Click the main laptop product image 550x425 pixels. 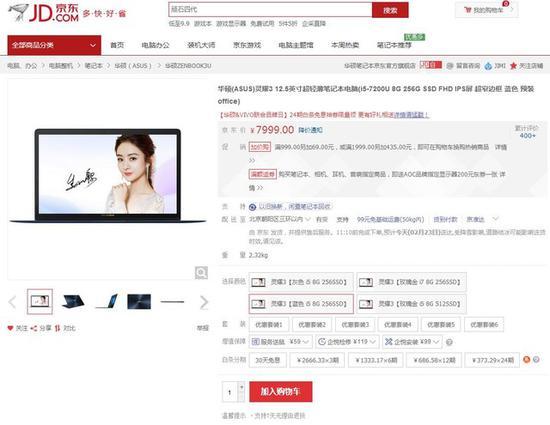pyautogui.click(x=108, y=176)
